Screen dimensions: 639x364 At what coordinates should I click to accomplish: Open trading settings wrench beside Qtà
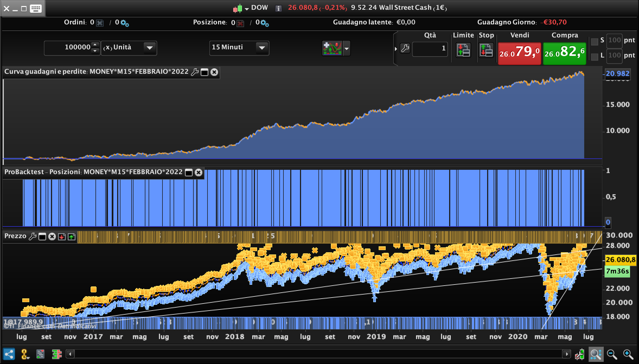point(405,49)
